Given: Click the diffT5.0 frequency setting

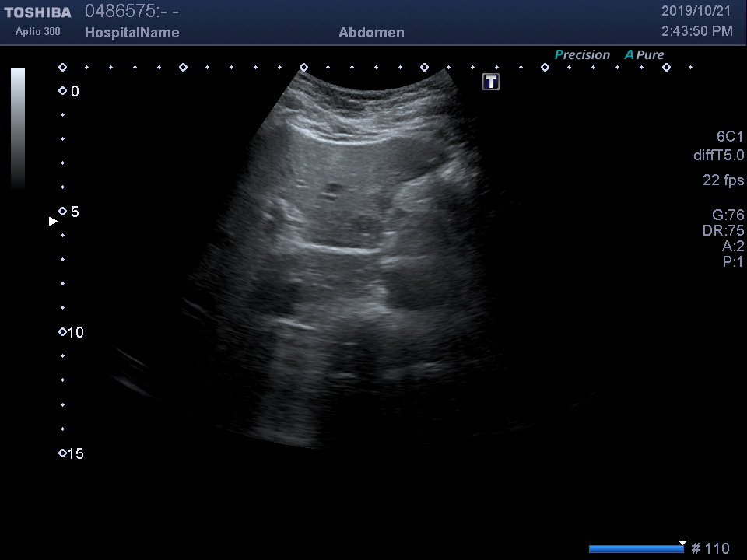Looking at the screenshot, I should tap(718, 156).
